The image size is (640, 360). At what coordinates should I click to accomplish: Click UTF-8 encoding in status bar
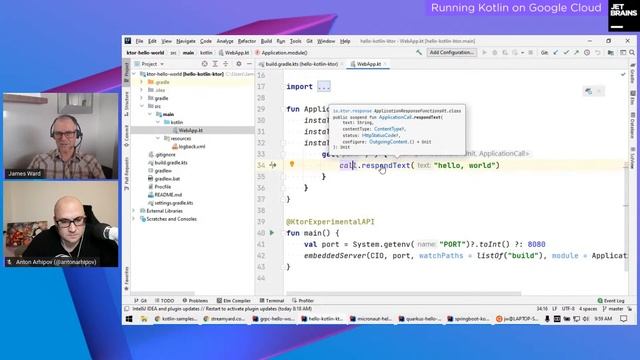pyautogui.click(x=568, y=309)
